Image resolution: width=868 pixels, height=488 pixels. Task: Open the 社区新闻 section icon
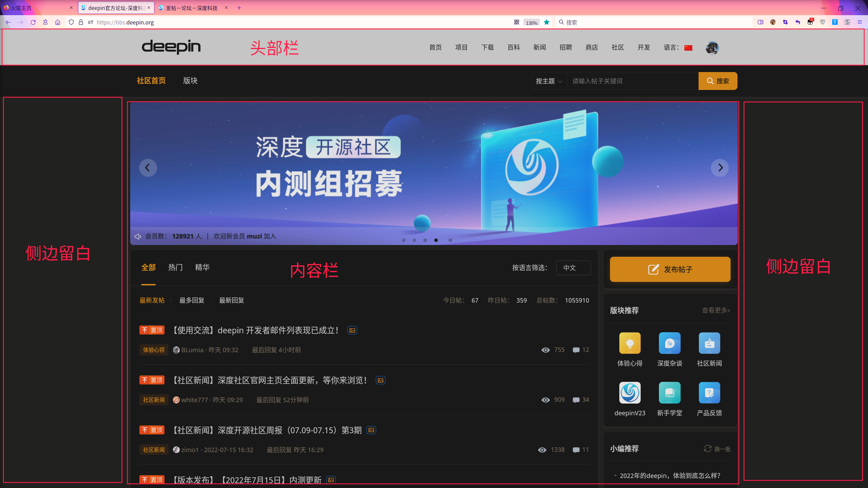coord(709,343)
